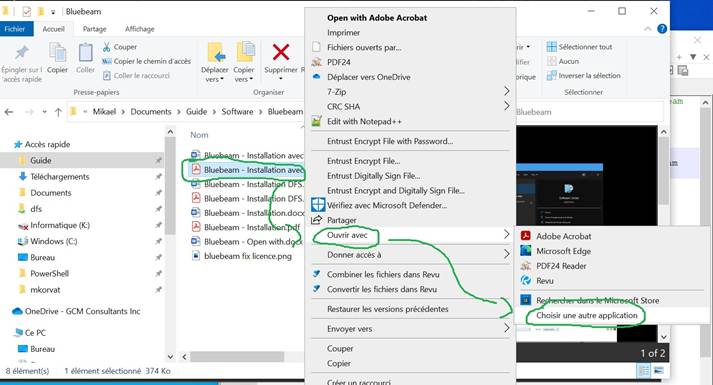Open the Copier vers folder icon

(246, 52)
